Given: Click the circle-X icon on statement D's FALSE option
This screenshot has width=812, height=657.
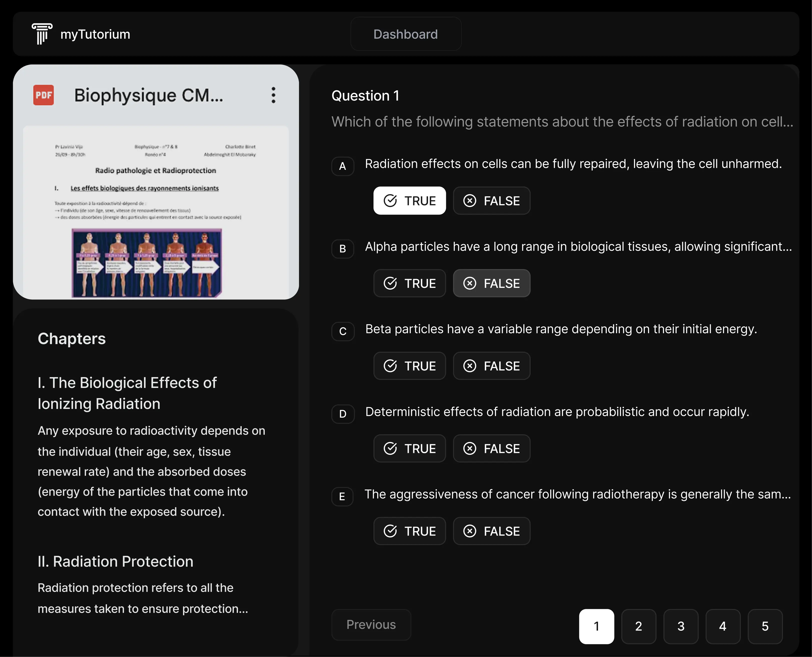Looking at the screenshot, I should 469,448.
